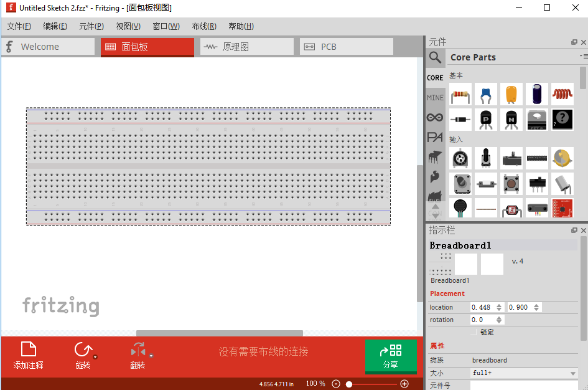
Task: Click the Rotate button (旋转)
Action: coord(83,356)
